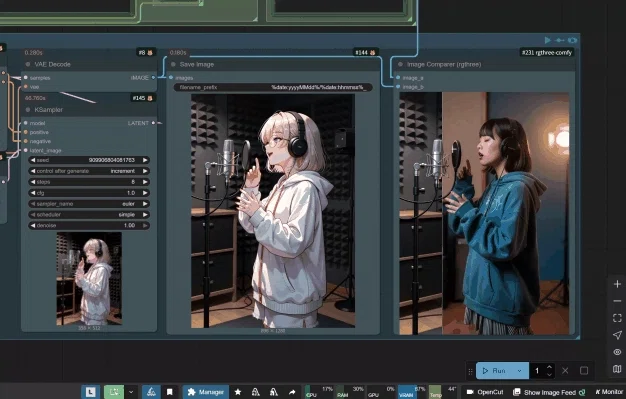Increase the steps value with its right arrow
This screenshot has height=399, width=626.
(x=145, y=182)
